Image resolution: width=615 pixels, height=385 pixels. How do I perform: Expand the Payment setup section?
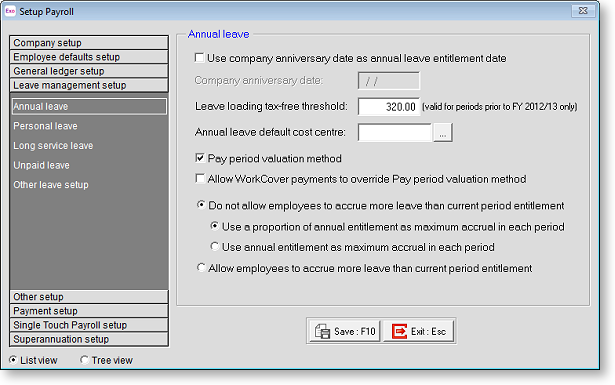pos(89,311)
